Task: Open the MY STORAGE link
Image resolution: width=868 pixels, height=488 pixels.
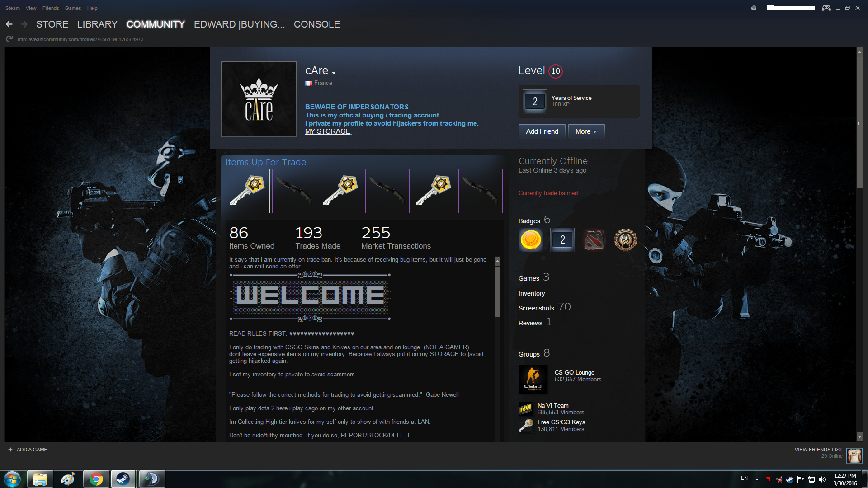Action: [x=328, y=131]
